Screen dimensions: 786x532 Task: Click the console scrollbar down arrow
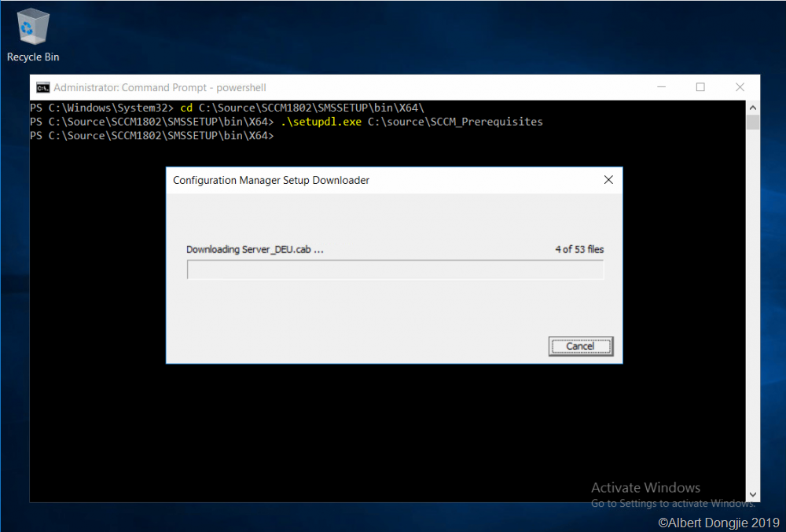752,495
